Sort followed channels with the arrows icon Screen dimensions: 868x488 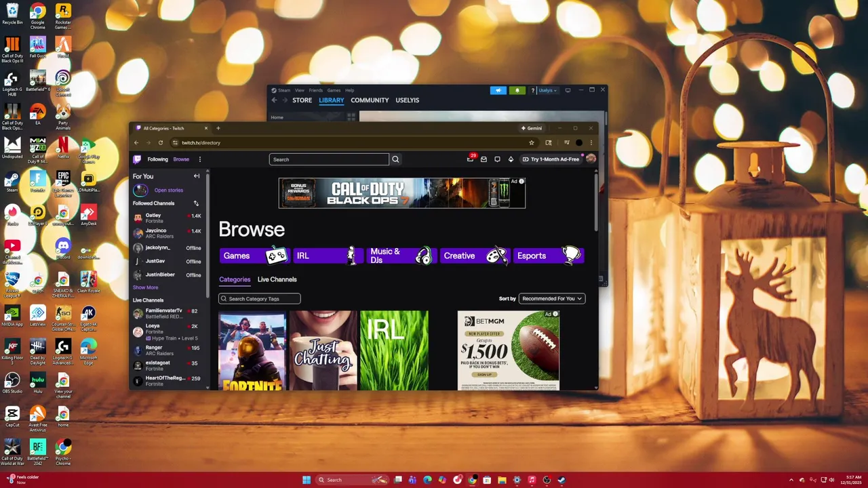tap(196, 203)
